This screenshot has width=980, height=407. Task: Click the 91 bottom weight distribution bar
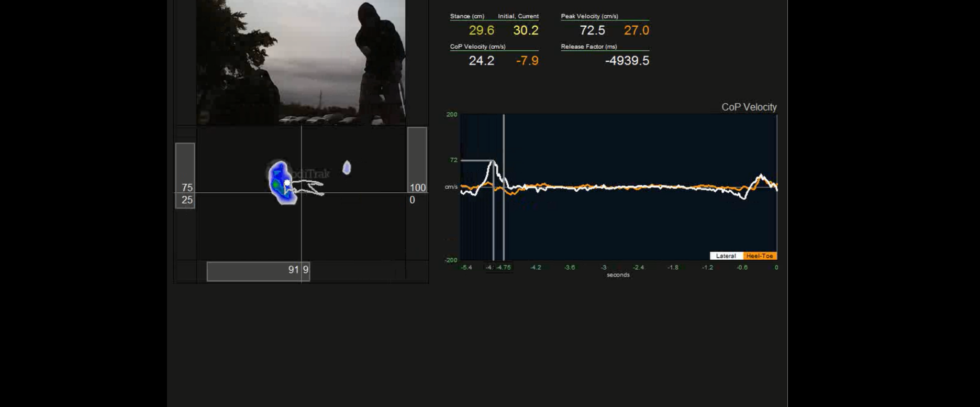tap(258, 271)
